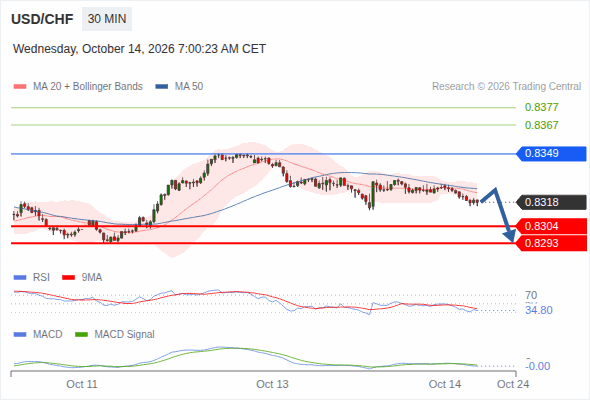Click the MACD Signal green legend swatch
590x400 pixels.
coord(81,335)
